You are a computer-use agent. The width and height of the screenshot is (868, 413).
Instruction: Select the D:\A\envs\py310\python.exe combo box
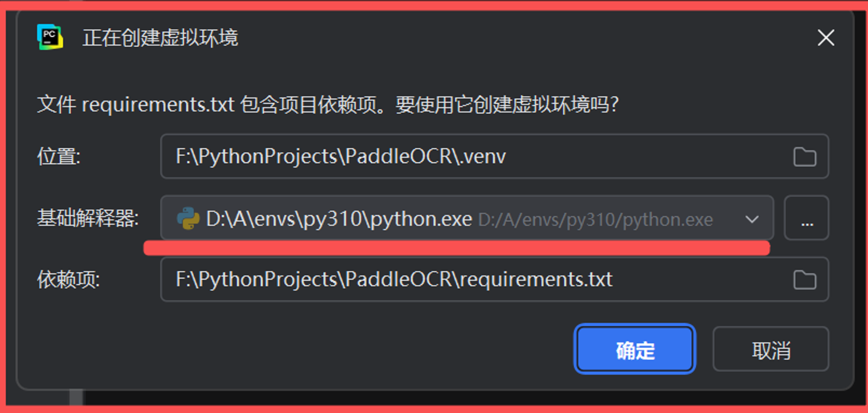pos(467,218)
